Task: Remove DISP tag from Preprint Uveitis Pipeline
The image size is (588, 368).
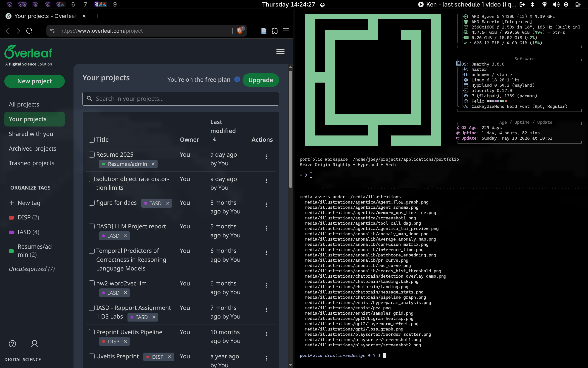Action: click(x=125, y=342)
